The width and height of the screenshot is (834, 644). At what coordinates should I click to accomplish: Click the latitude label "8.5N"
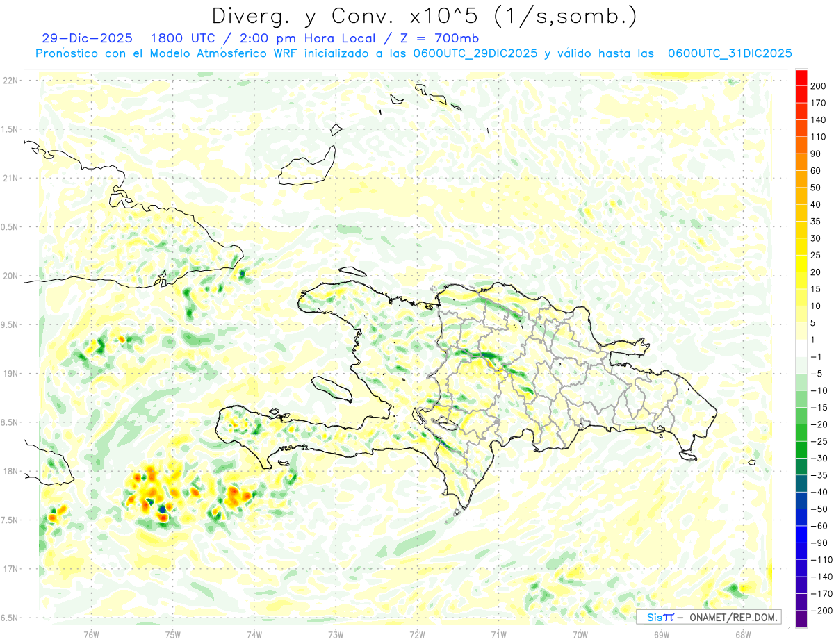coord(10,423)
